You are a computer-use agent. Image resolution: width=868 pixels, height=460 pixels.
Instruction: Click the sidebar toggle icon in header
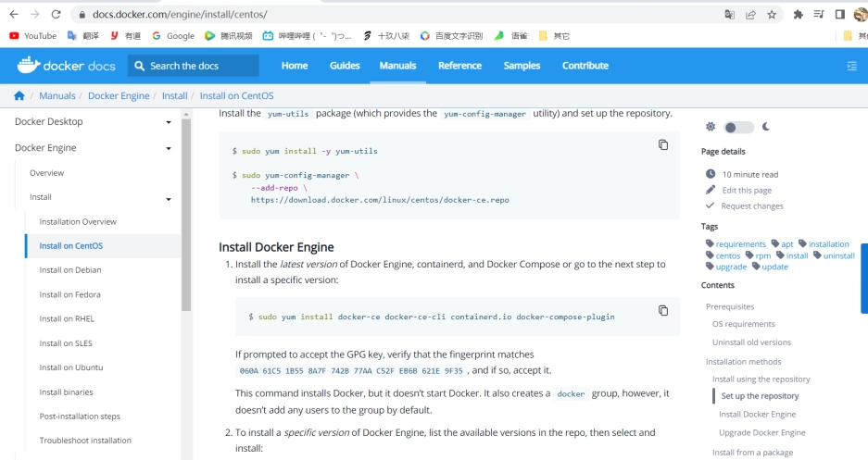(x=851, y=66)
